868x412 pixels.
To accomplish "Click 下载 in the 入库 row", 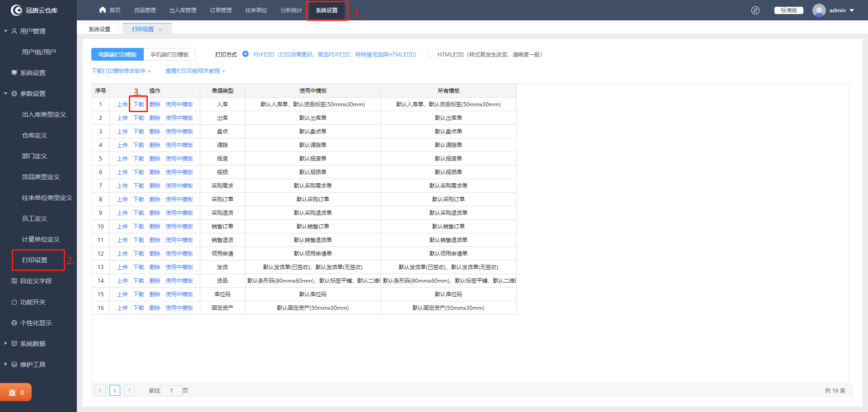I will [138, 104].
